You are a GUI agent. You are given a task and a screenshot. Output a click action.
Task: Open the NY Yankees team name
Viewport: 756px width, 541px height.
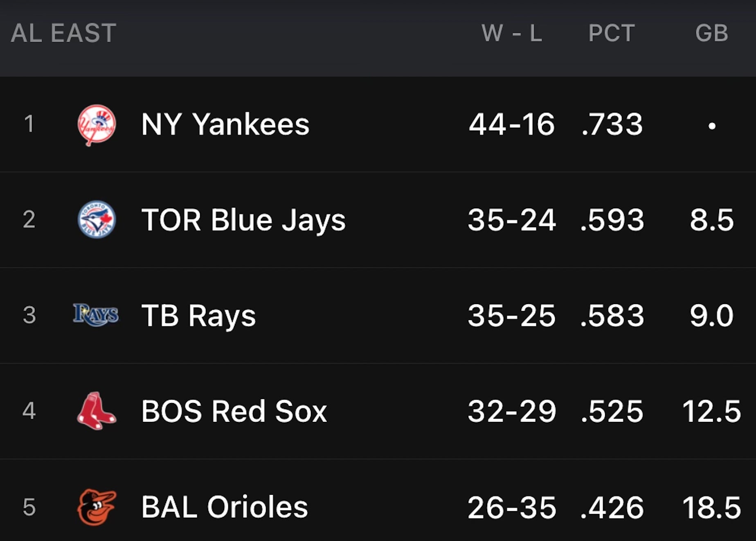pyautogui.click(x=225, y=124)
